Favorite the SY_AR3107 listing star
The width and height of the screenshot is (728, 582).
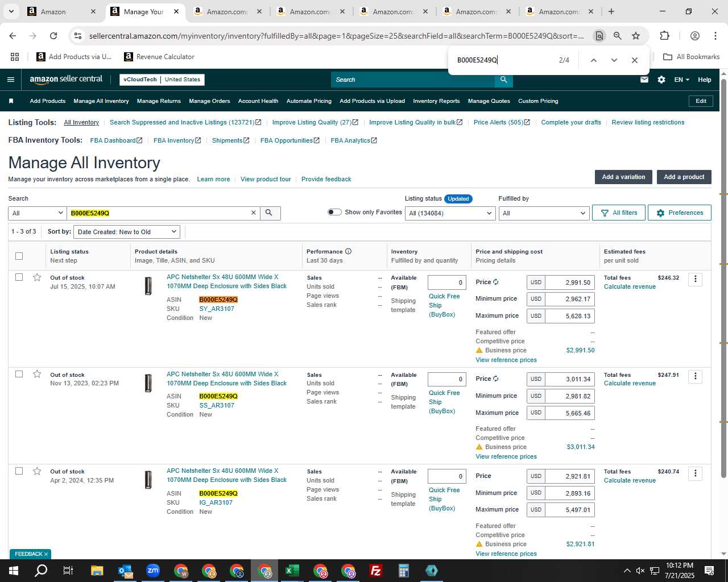point(37,277)
